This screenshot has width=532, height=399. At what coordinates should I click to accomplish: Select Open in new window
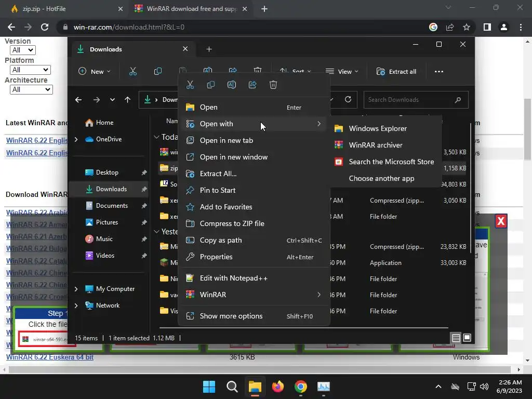point(254,157)
